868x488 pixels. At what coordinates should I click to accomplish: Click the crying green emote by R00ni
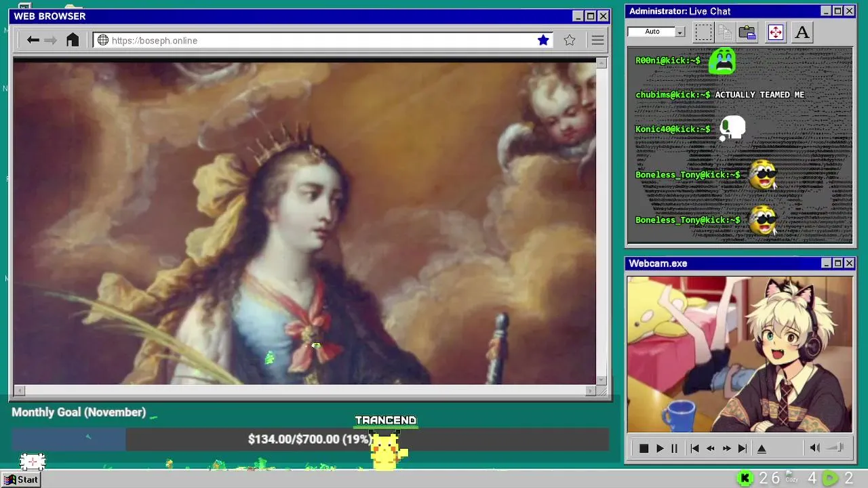coord(722,60)
